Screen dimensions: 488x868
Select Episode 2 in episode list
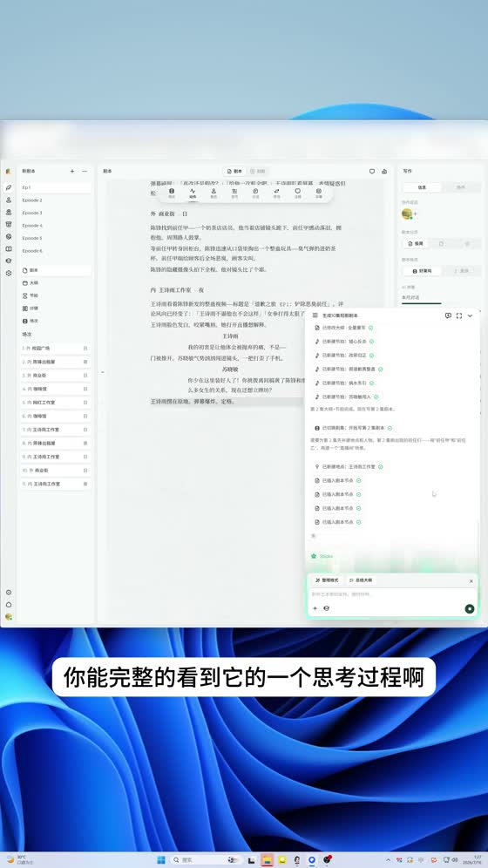55,200
